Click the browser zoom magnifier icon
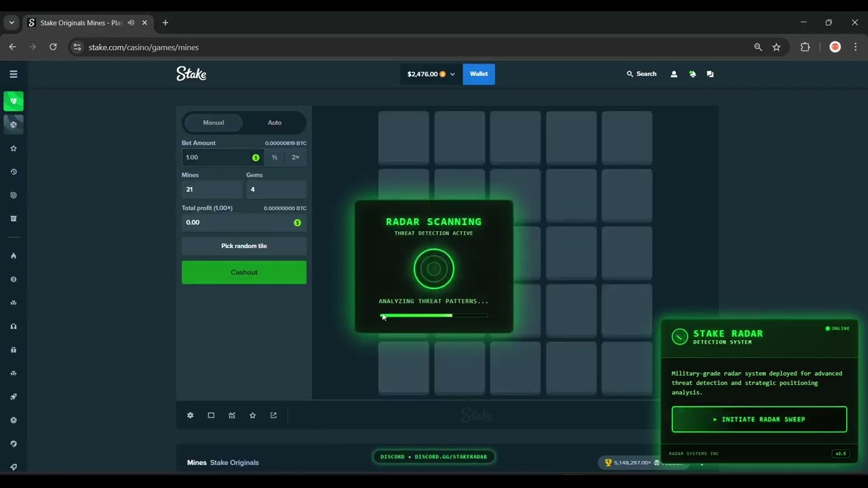 click(x=758, y=47)
